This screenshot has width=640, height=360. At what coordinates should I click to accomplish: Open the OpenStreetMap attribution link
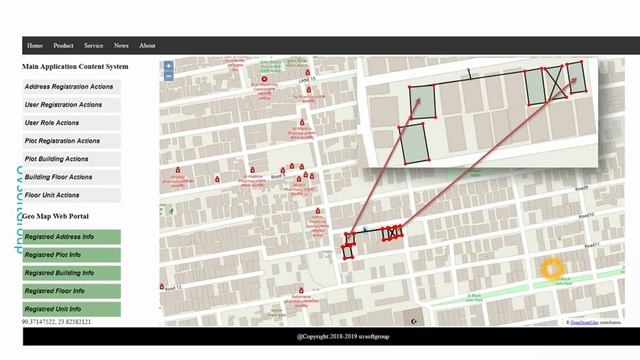coord(584,322)
